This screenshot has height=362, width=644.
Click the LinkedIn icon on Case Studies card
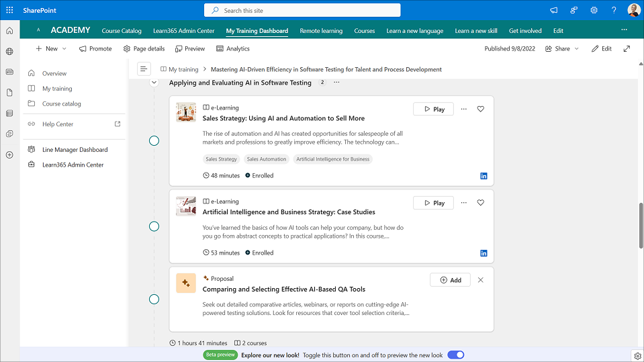pyautogui.click(x=484, y=253)
